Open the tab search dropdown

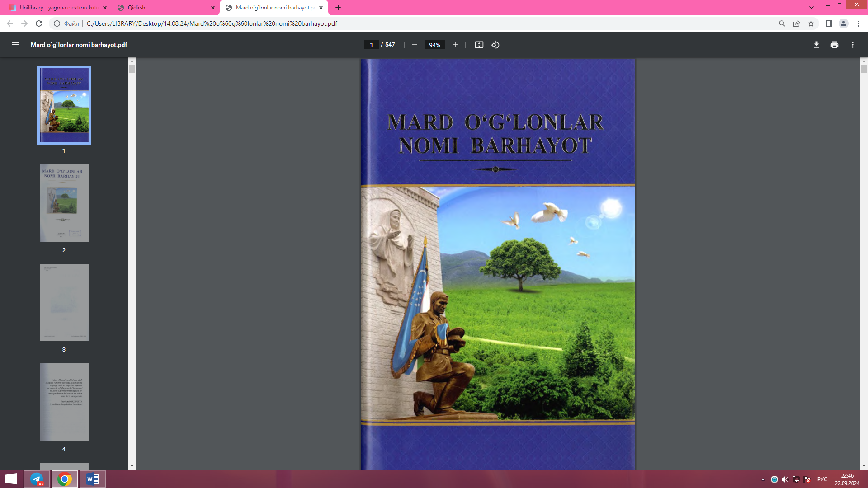(x=811, y=8)
